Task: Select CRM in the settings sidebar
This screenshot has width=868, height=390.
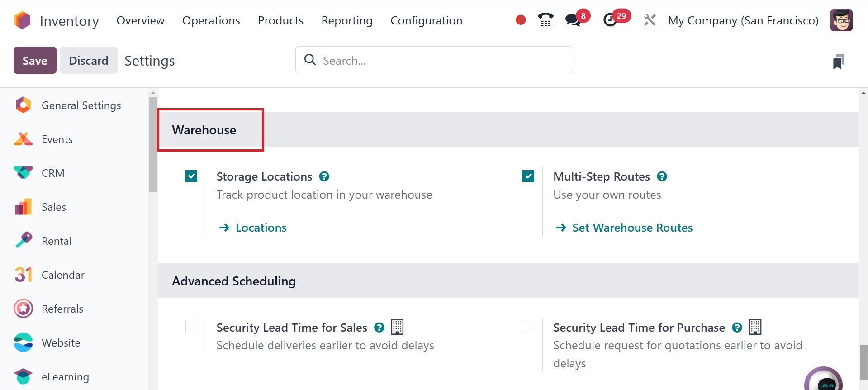Action: point(53,173)
